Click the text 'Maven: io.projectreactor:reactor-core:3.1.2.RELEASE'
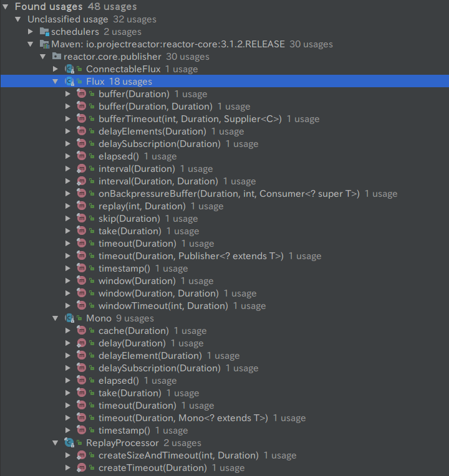Viewport: 449px width, 476px height. [x=168, y=44]
